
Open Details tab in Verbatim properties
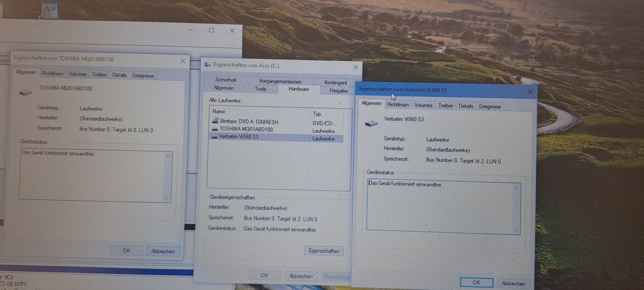(466, 106)
